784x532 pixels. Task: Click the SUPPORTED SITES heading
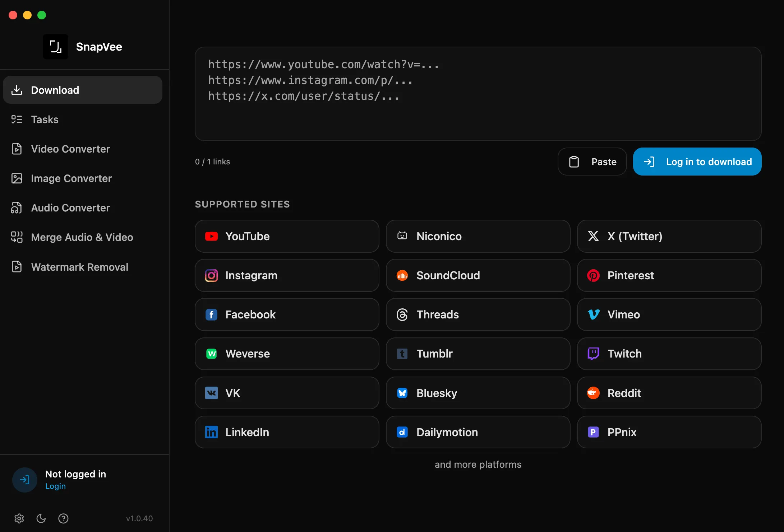coord(243,204)
